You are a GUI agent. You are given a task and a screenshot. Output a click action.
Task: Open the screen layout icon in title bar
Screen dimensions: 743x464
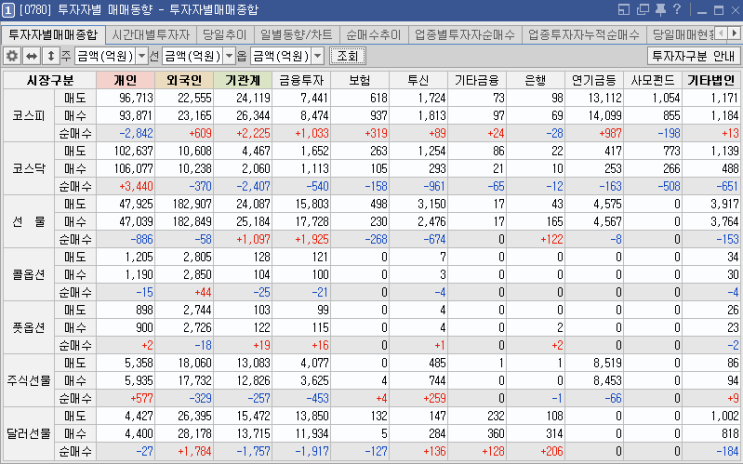(624, 9)
